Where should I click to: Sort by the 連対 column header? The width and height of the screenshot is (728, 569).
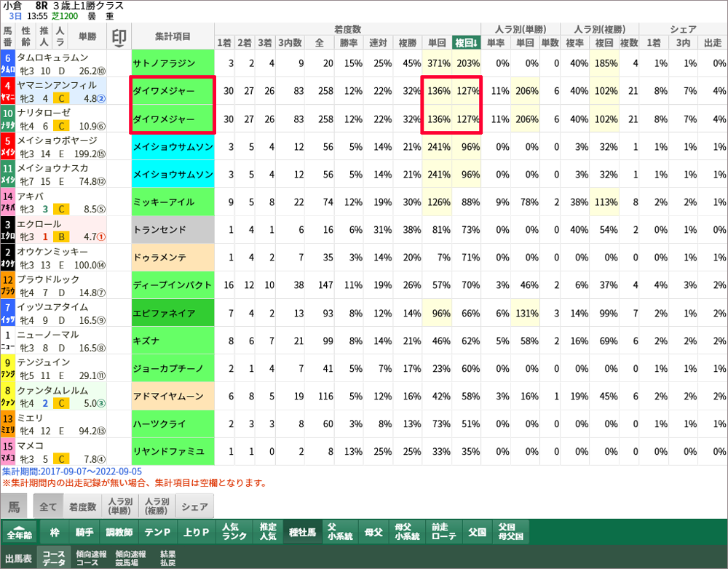tap(379, 43)
